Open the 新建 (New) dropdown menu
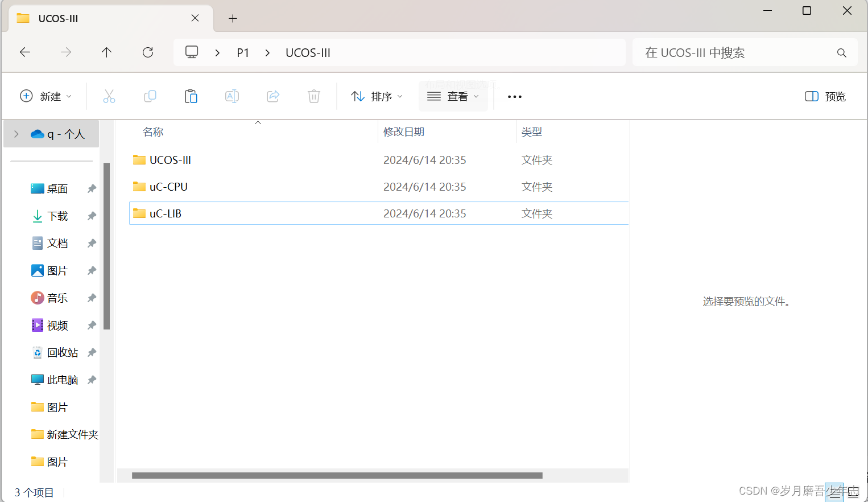Image resolution: width=868 pixels, height=502 pixels. pos(46,96)
